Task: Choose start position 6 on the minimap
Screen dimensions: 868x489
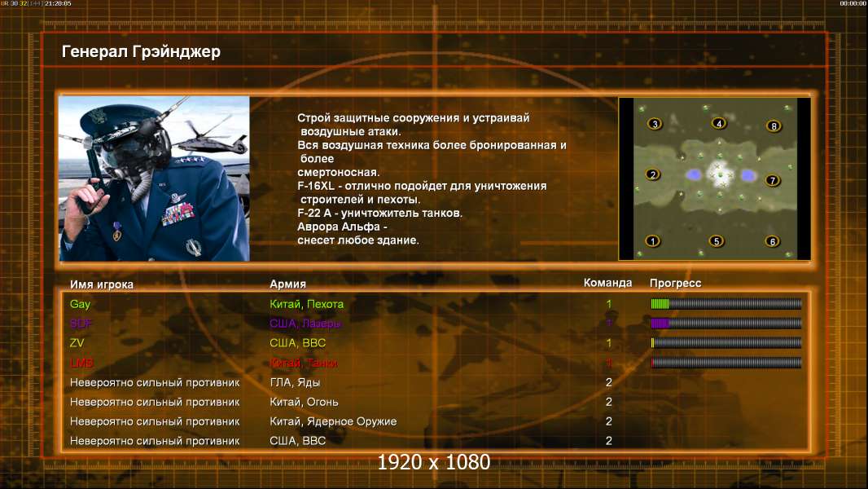Action: click(773, 241)
